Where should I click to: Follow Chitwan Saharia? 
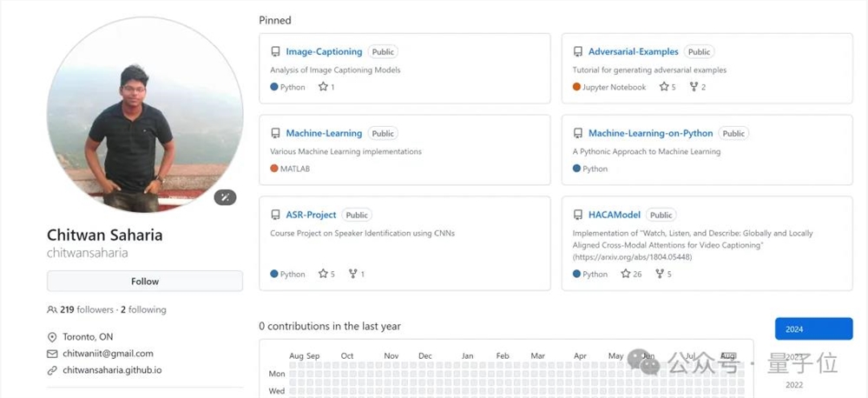145,282
